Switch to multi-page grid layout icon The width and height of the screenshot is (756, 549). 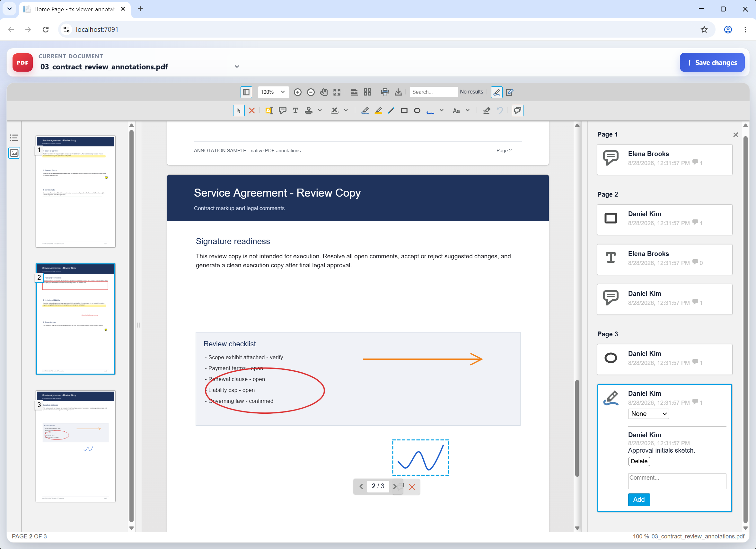tap(367, 92)
